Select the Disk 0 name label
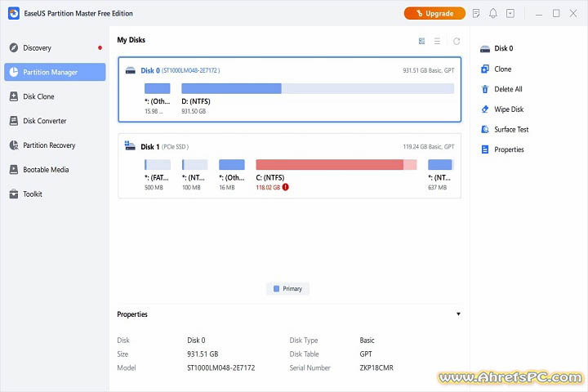 [x=150, y=70]
